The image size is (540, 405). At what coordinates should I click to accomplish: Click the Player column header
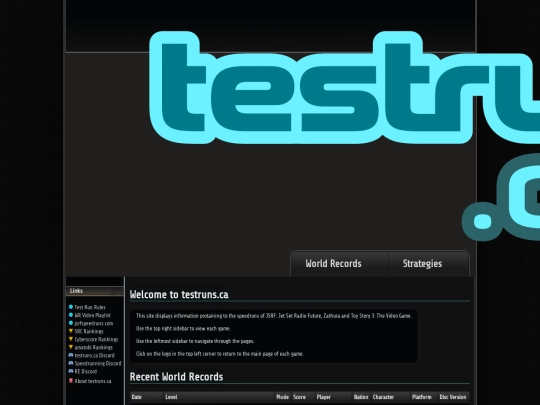click(x=333, y=397)
